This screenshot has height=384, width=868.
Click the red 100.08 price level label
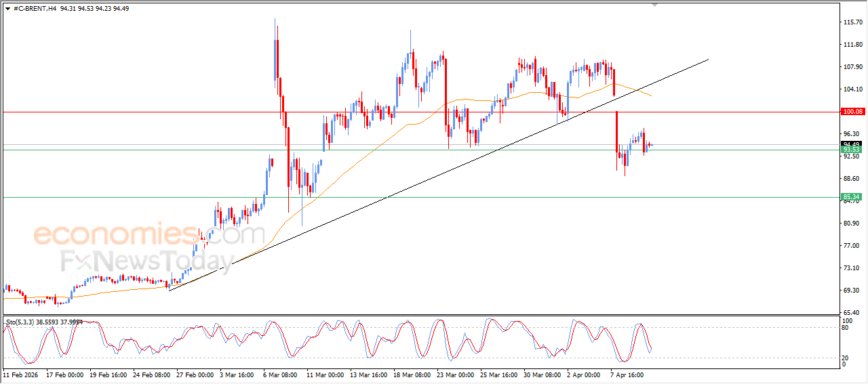coord(852,111)
